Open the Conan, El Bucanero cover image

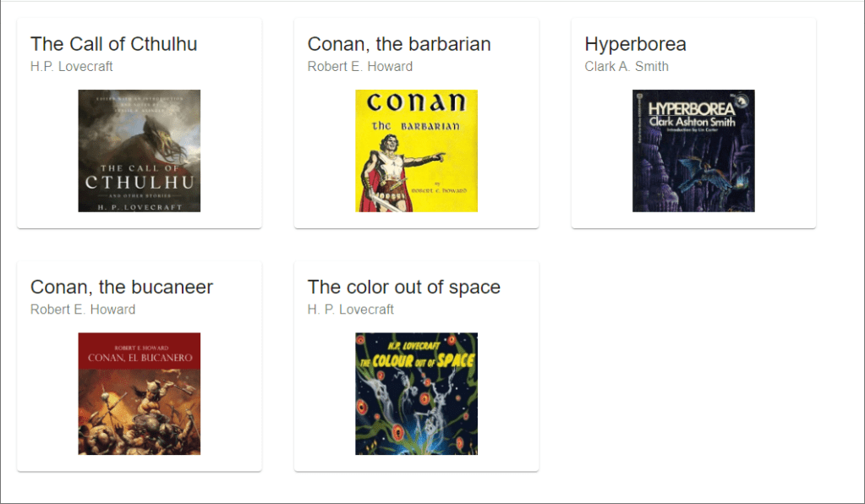coord(139,393)
